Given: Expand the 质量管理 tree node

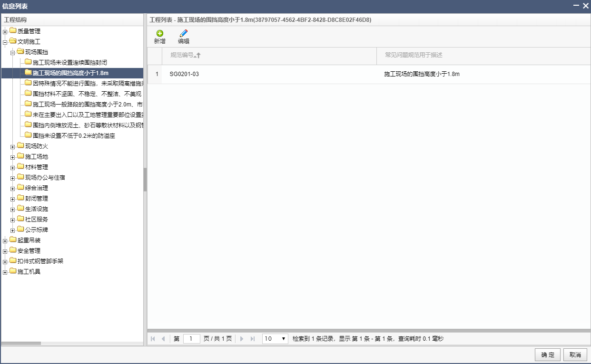Looking at the screenshot, I should point(5,31).
